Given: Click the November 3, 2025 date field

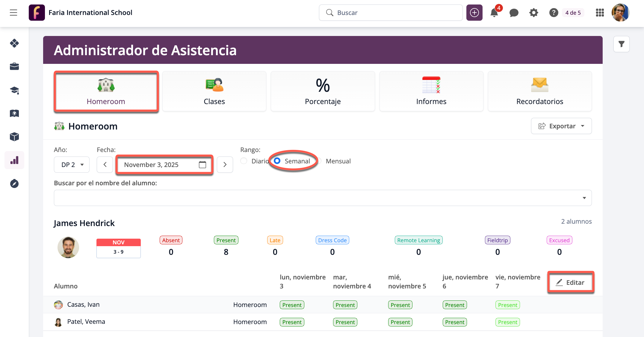Looking at the screenshot, I should pyautogui.click(x=164, y=165).
